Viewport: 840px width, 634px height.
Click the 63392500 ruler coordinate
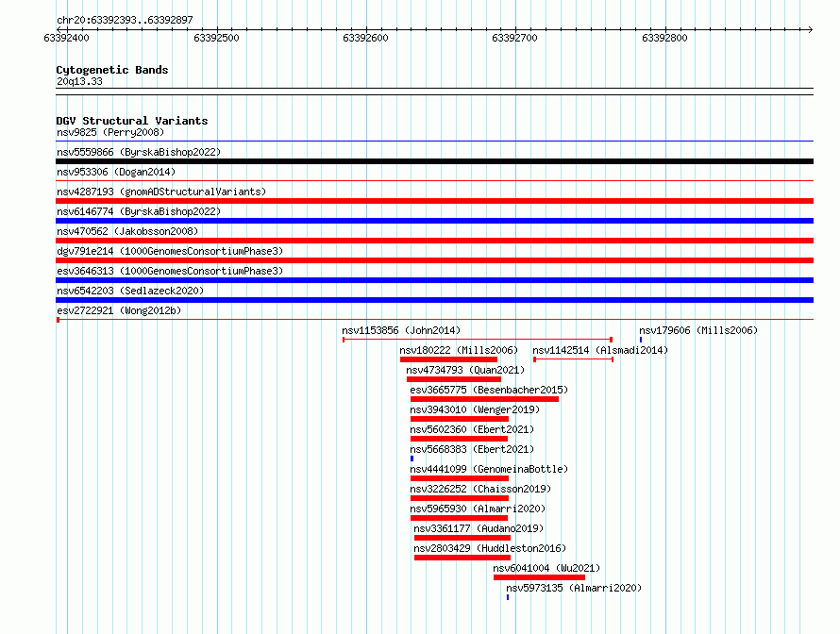coord(216,38)
